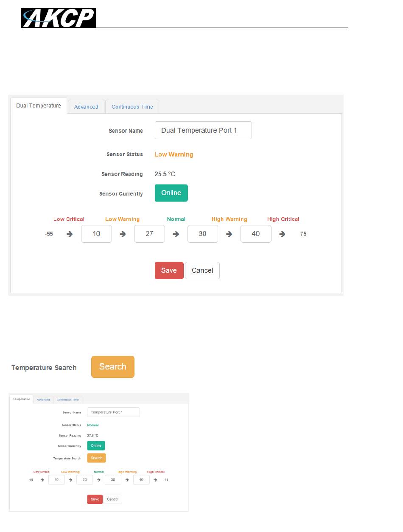Click the Cancel button in upper panel
Screen dimensions: 403x532
click(202, 270)
